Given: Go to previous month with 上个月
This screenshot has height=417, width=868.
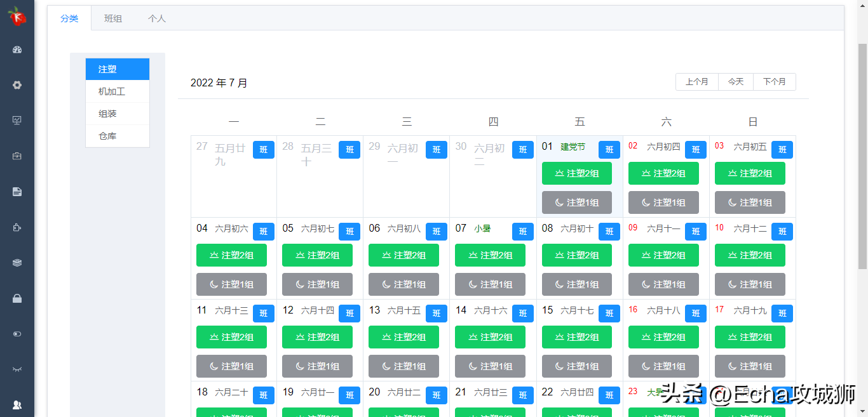Looking at the screenshot, I should tap(697, 82).
